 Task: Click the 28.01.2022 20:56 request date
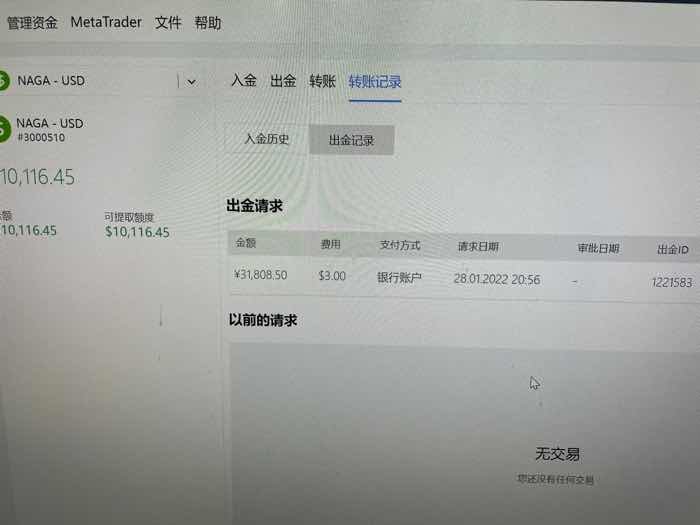point(497,279)
